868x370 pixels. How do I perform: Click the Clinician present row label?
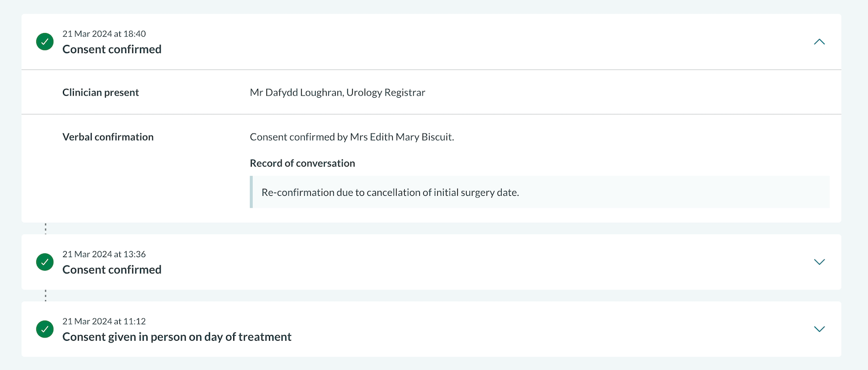[100, 92]
